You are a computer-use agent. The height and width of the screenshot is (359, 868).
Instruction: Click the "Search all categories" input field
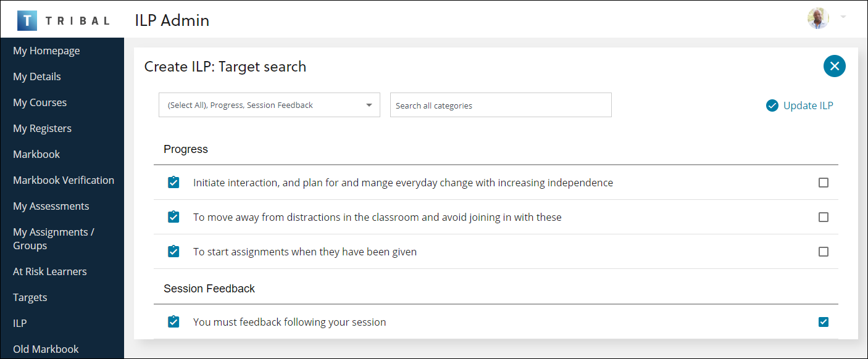click(501, 105)
